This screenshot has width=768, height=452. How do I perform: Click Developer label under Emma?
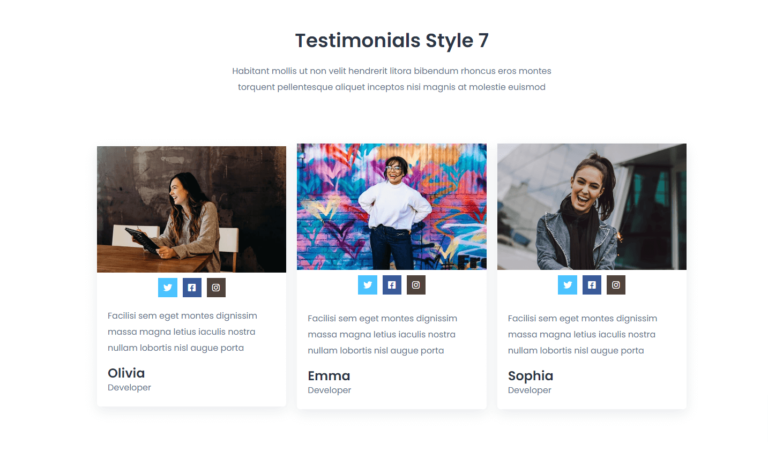(329, 390)
